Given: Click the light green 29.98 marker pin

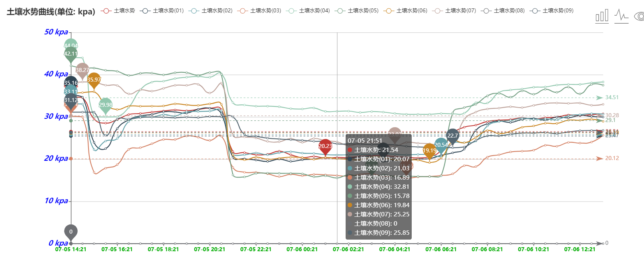Looking at the screenshot, I should [105, 105].
